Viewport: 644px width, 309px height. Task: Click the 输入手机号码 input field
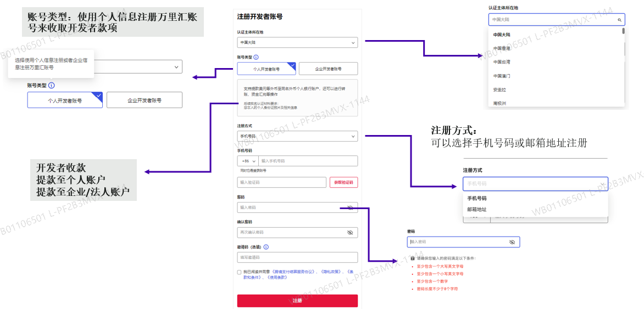308,161
